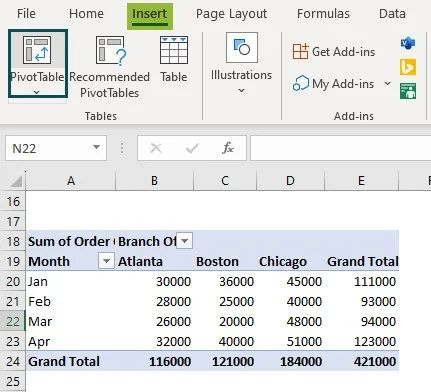Open the Name Box dropdown arrow
This screenshot has height=392, width=431.
tap(96, 147)
